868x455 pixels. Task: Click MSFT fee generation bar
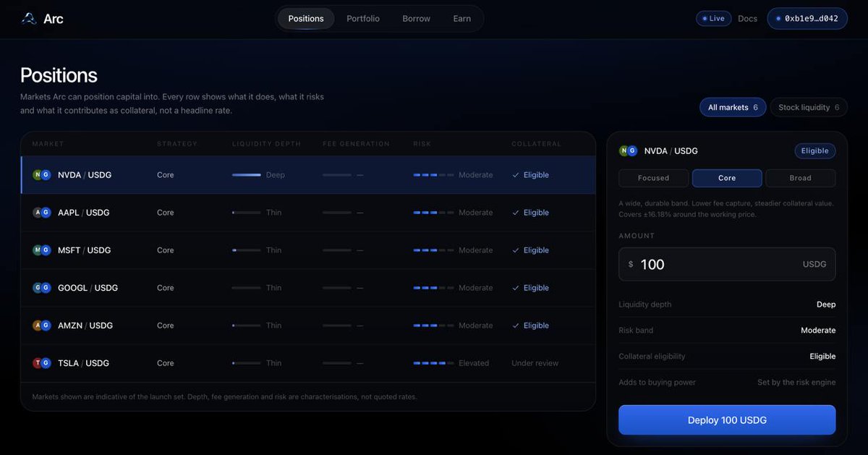click(337, 250)
